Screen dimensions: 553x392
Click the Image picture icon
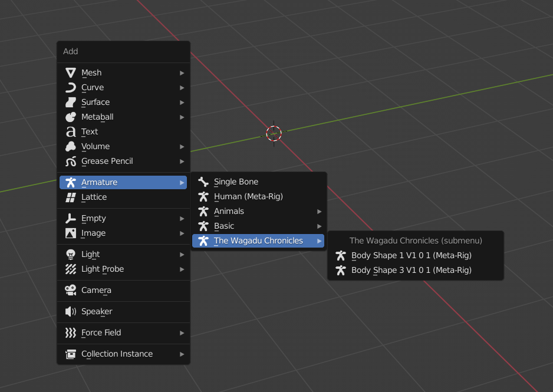(71, 233)
